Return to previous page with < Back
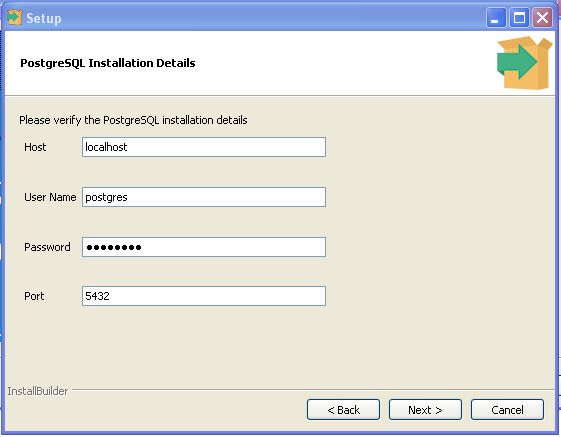Screen dimensions: 561x437 (343, 410)
